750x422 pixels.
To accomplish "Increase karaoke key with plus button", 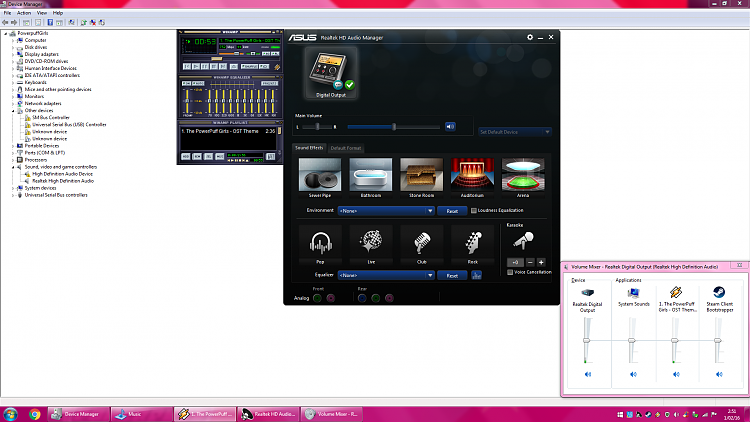I will pyautogui.click(x=541, y=262).
